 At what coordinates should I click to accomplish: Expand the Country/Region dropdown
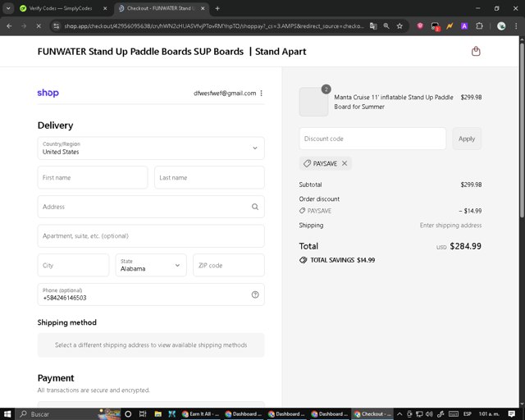point(151,148)
